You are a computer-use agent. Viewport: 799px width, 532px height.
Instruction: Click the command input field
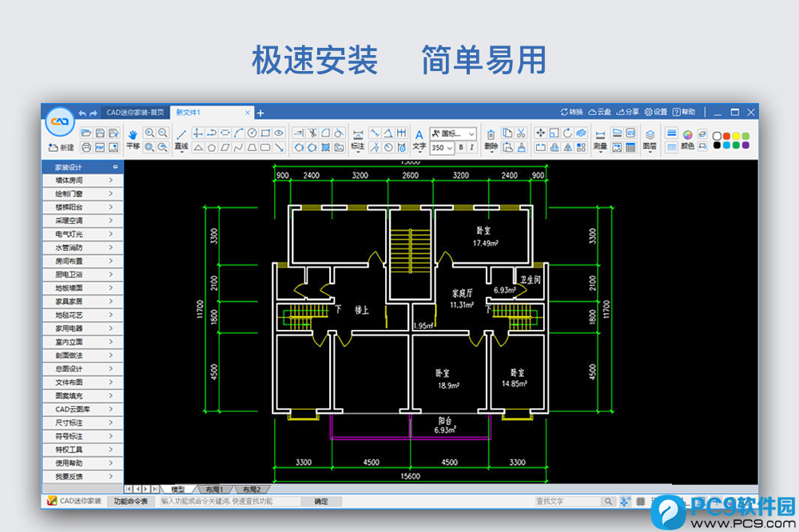point(230,502)
